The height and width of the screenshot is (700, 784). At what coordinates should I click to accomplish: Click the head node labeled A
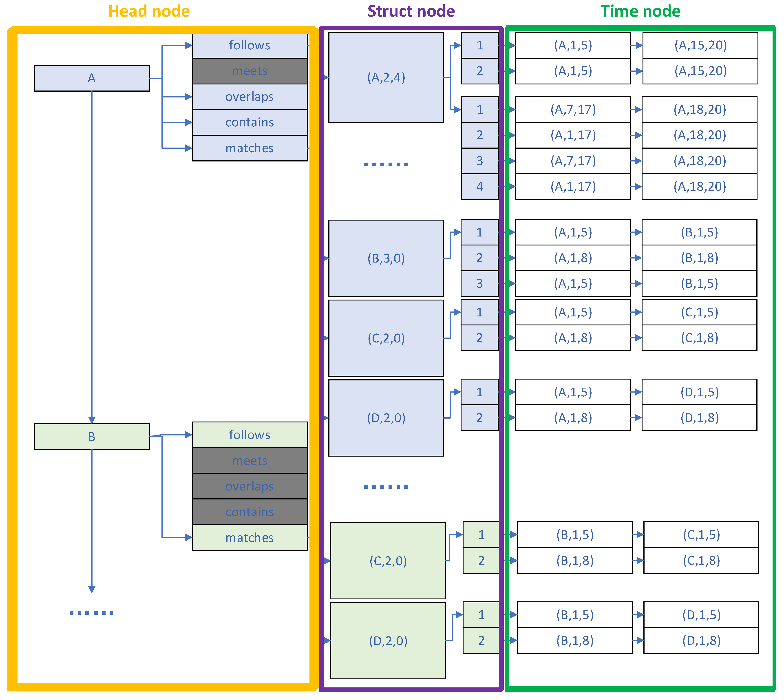(x=92, y=78)
